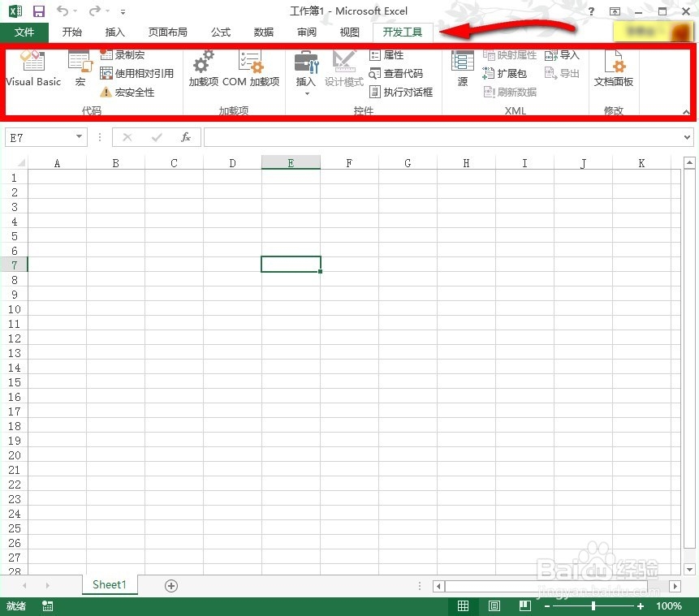Viewport: 699px width, 616px height.
Task: Open the Name Box dropdown arrow
Action: [x=79, y=137]
